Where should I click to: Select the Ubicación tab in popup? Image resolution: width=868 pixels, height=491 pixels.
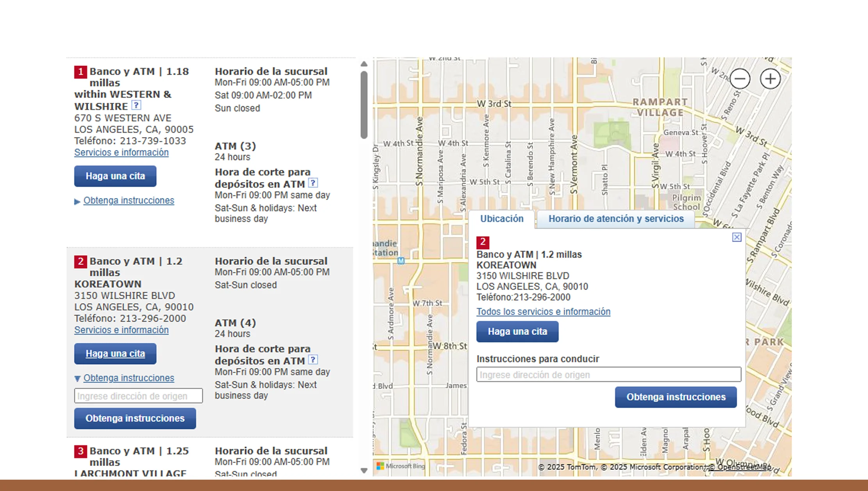[501, 219]
